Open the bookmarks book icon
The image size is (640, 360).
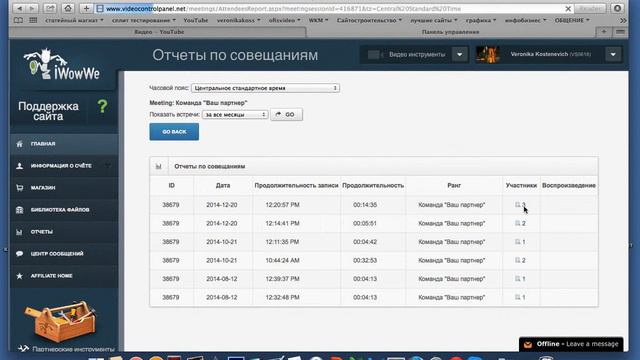(18, 20)
